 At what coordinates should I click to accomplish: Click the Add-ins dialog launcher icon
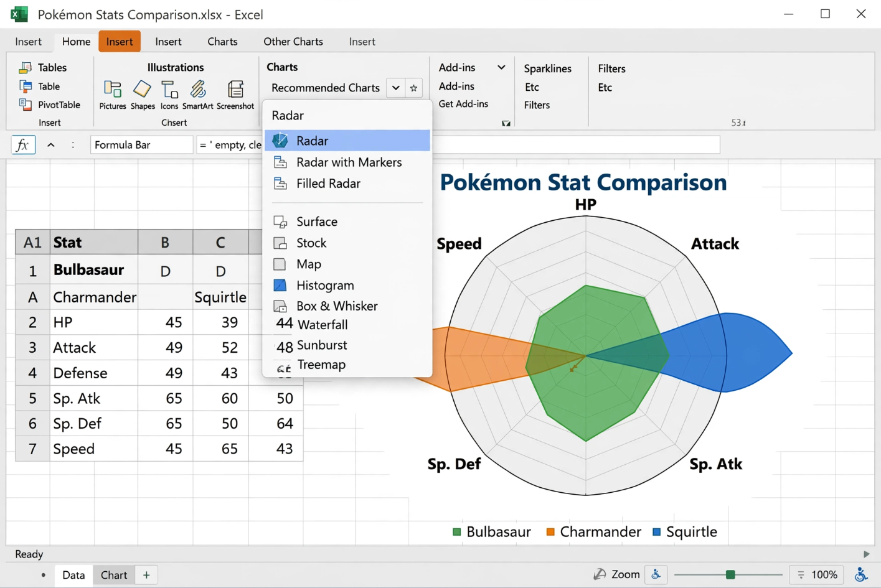pos(506,123)
